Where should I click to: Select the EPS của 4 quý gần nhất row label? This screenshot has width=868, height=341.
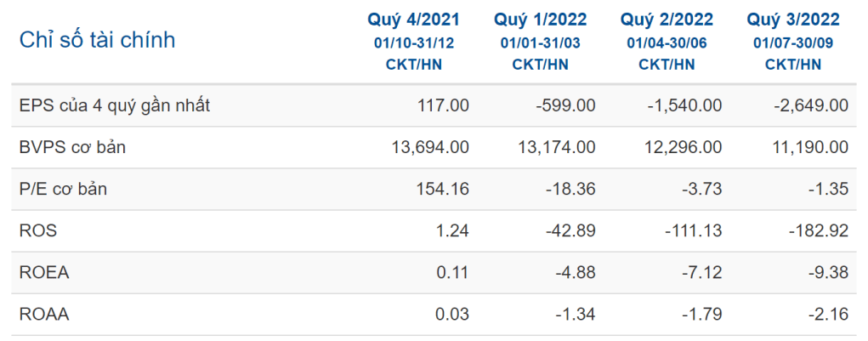click(114, 105)
